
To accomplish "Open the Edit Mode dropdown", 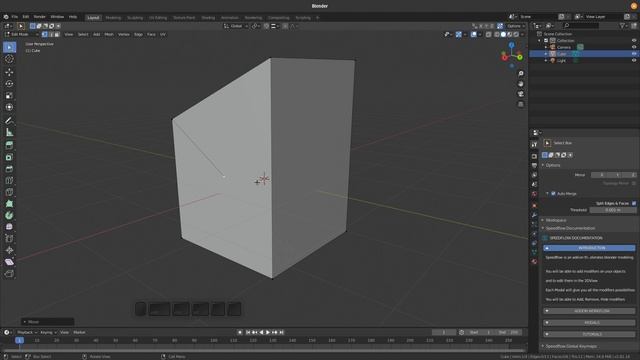I will point(21,35).
